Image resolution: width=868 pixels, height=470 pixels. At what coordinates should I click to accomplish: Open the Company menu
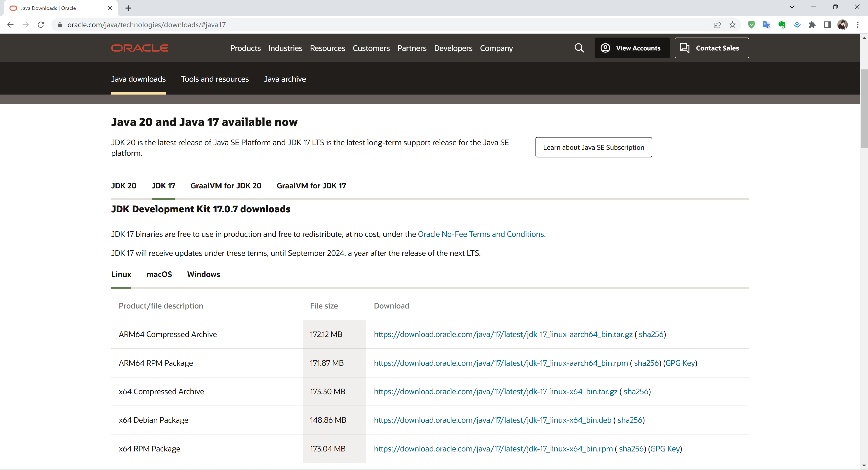pos(496,48)
